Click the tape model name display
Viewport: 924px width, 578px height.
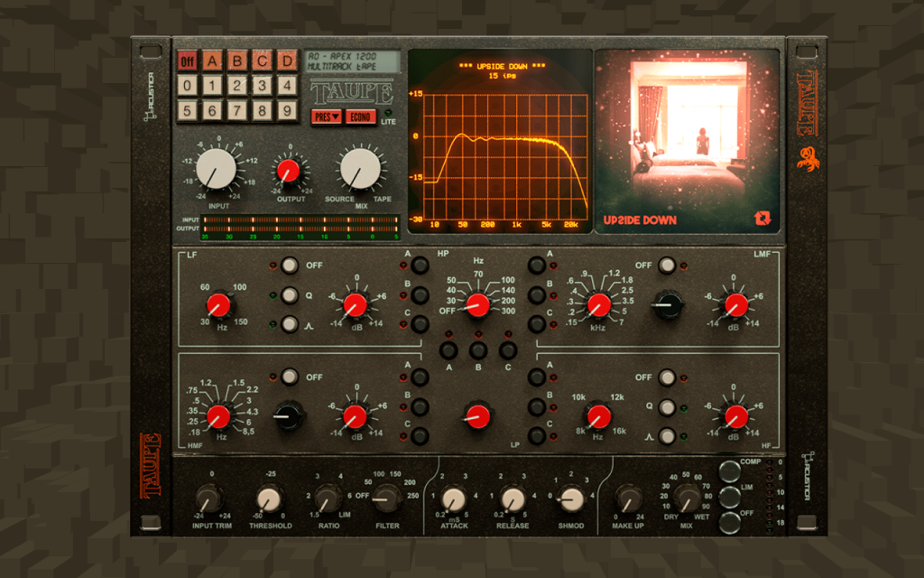[x=353, y=61]
